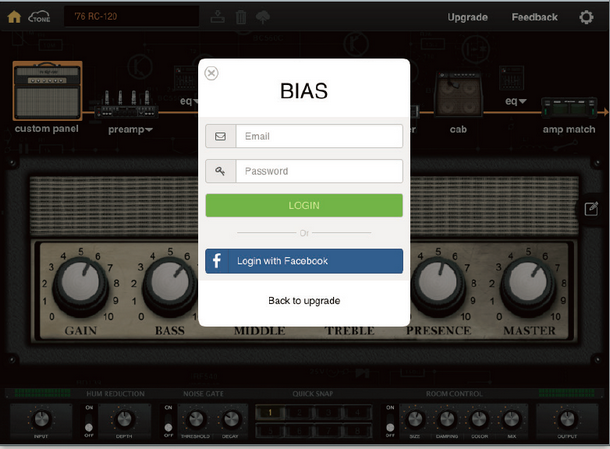Select Quick Snap slot 2

pyautogui.click(x=299, y=412)
